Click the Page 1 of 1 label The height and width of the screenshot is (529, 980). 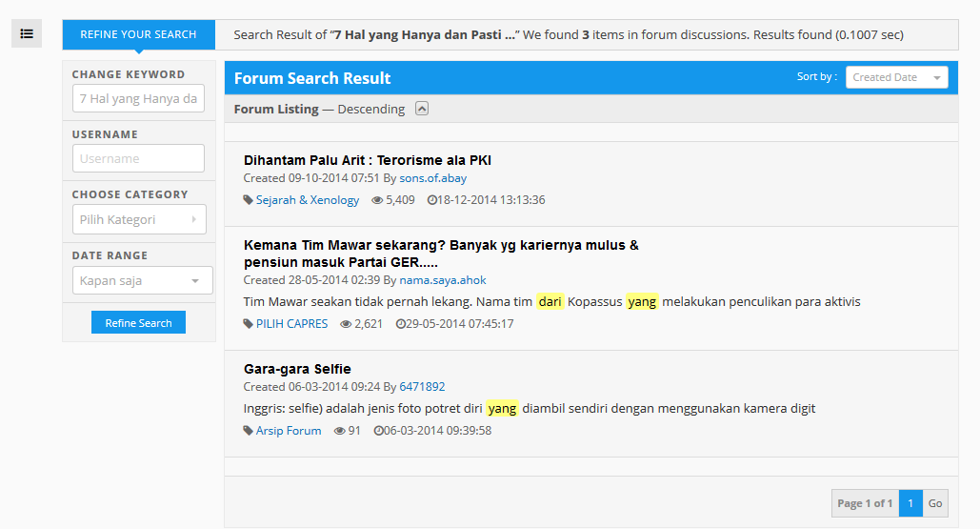click(865, 503)
